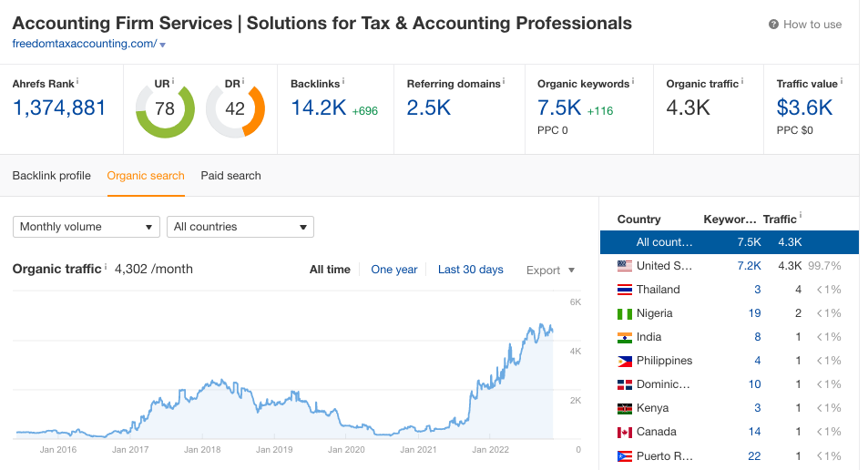Click the Thailand country name
Screen dimensions: 868x470
click(x=659, y=290)
